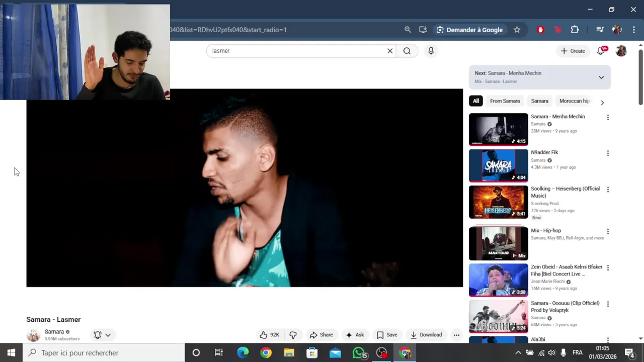
Task: Open options for Soolking Heisenberg video
Action: [608, 190]
